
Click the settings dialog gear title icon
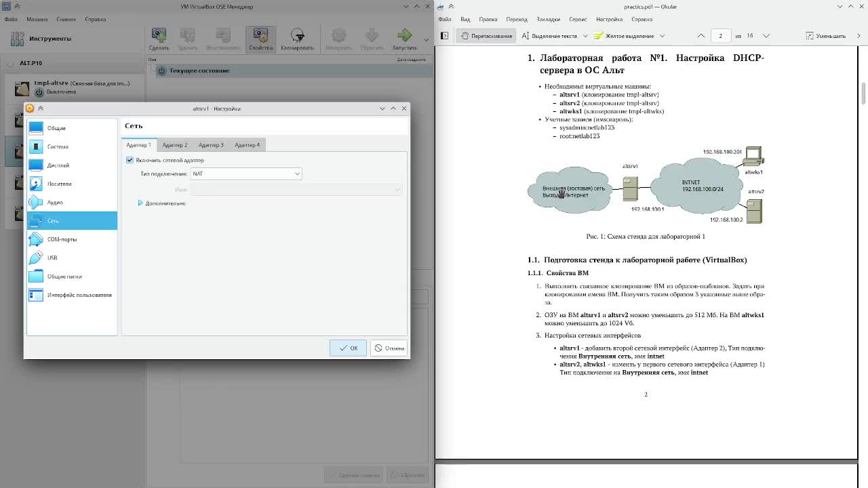tap(30, 108)
